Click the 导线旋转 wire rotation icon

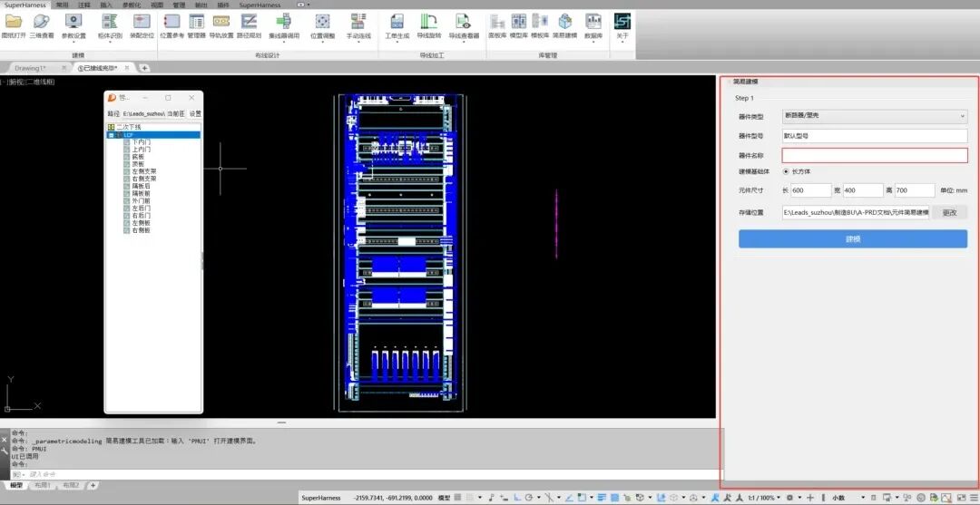pyautogui.click(x=429, y=22)
